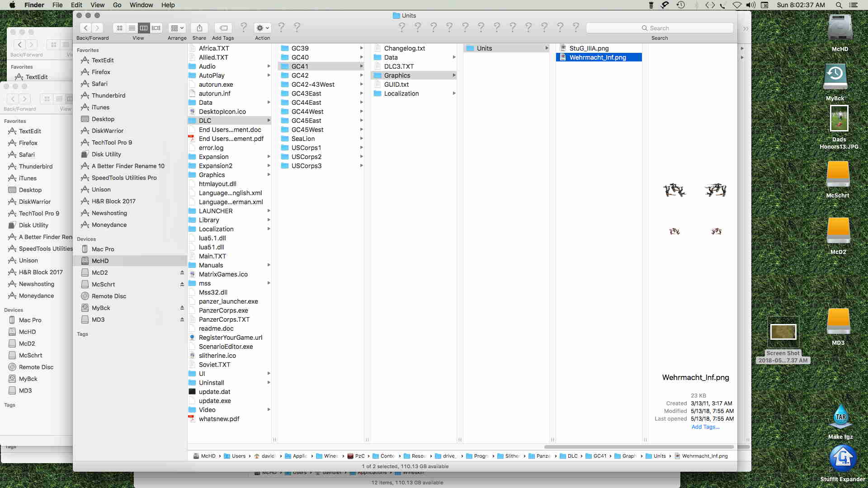This screenshot has width=868, height=488.
Task: Open the Edit menu
Action: 76,5
